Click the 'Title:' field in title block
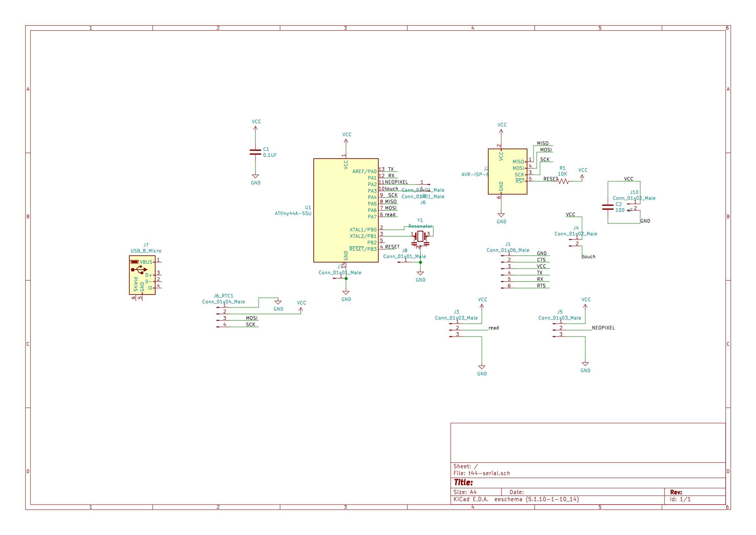 point(463,483)
